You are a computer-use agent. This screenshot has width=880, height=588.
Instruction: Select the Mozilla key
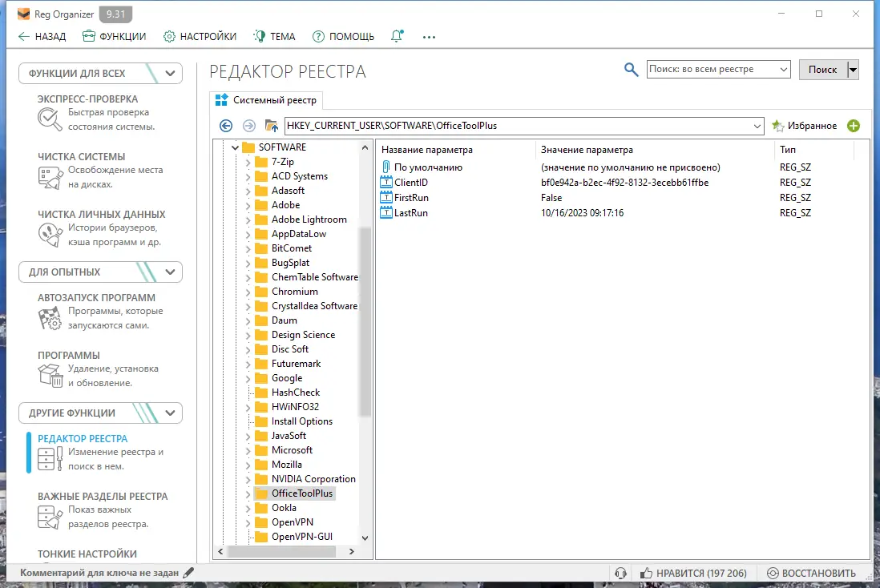tap(287, 465)
